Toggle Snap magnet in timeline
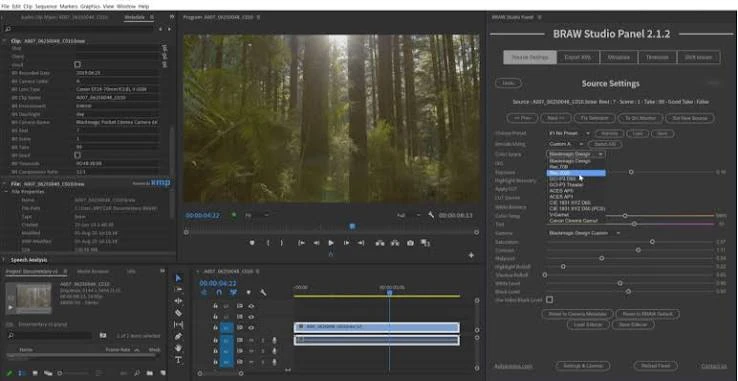This screenshot has height=381, width=738. [219, 292]
